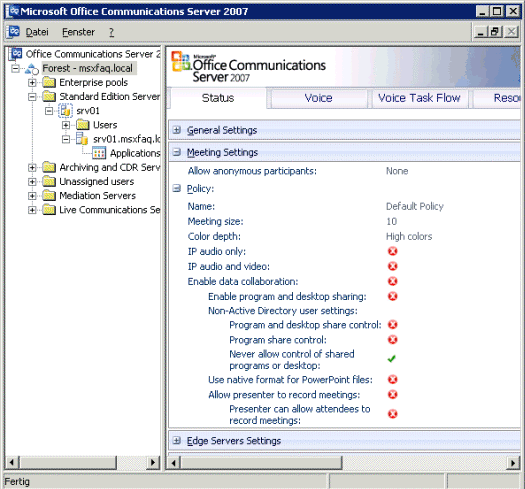Click the srv01.msxfaq server node icon
The image size is (525, 489).
click(82, 139)
